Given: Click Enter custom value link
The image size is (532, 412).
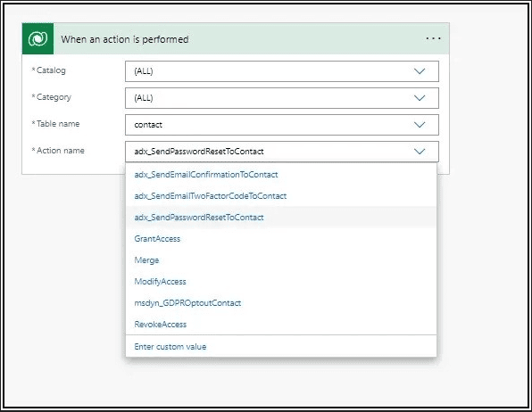Looking at the screenshot, I should [170, 347].
